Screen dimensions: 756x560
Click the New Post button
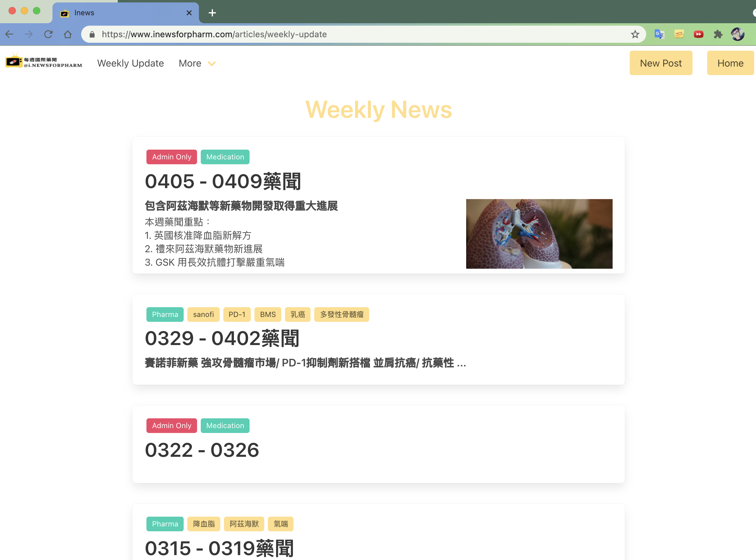pyautogui.click(x=661, y=63)
